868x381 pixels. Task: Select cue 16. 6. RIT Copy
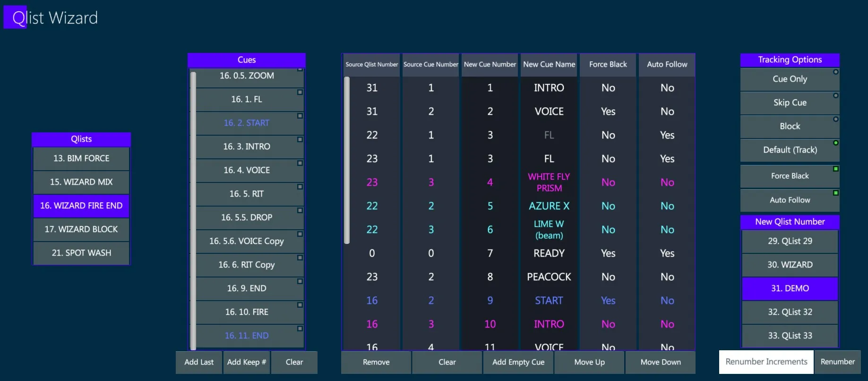pos(249,265)
